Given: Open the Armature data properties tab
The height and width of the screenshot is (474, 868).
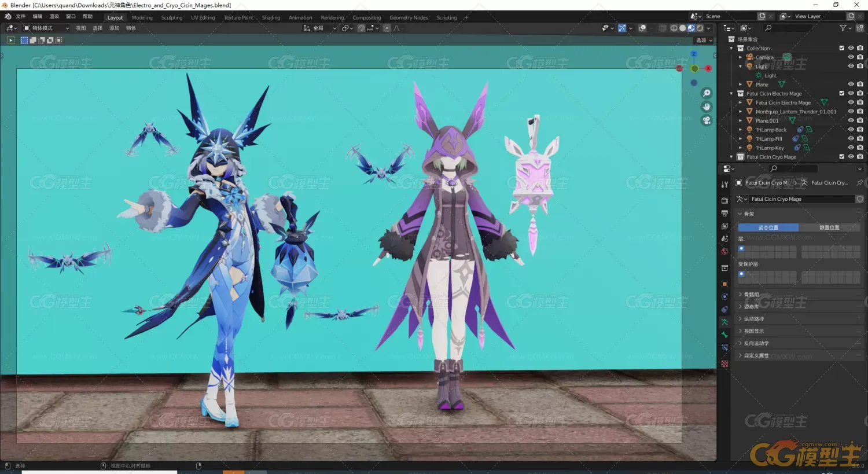Looking at the screenshot, I should point(724,322).
